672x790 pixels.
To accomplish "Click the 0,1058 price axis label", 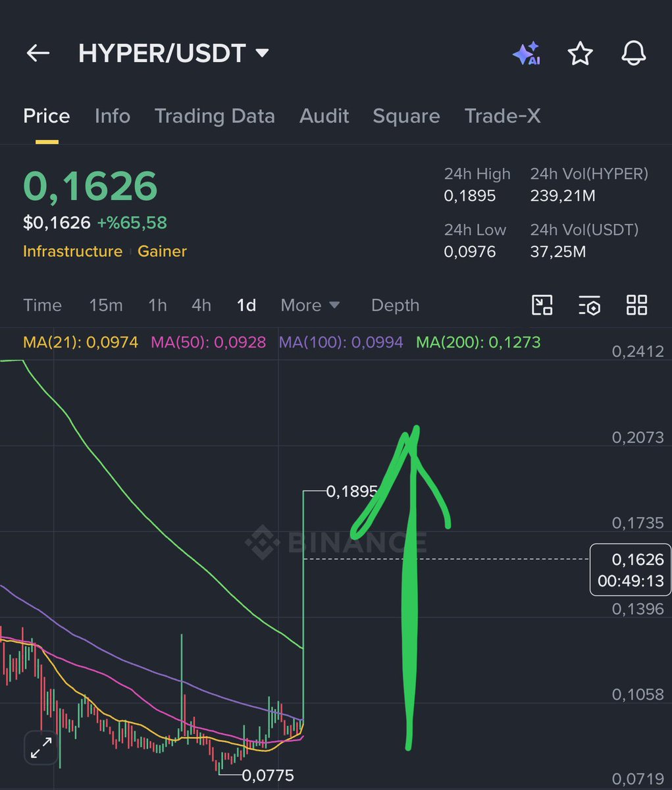I will 638,694.
